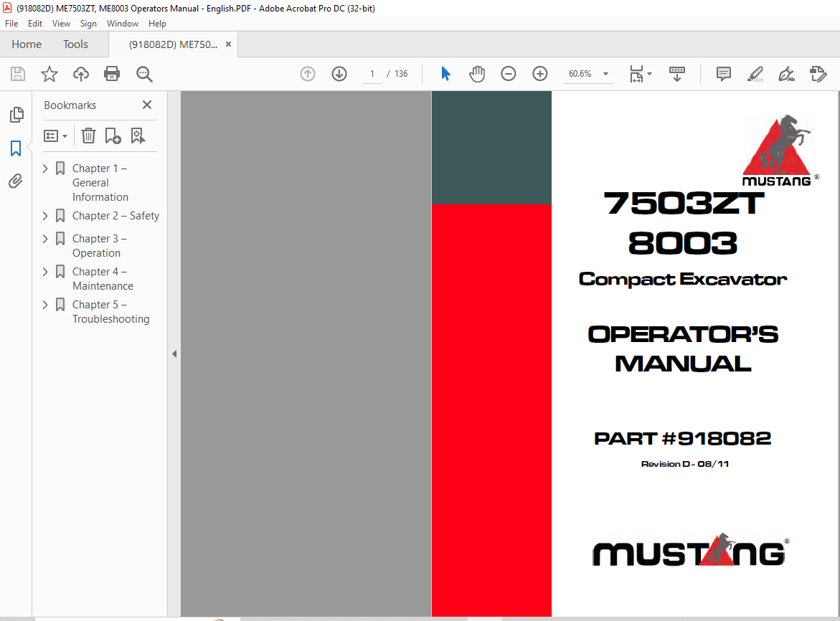This screenshot has height=621, width=840.
Task: Open the Edit menu
Action: [x=35, y=24]
